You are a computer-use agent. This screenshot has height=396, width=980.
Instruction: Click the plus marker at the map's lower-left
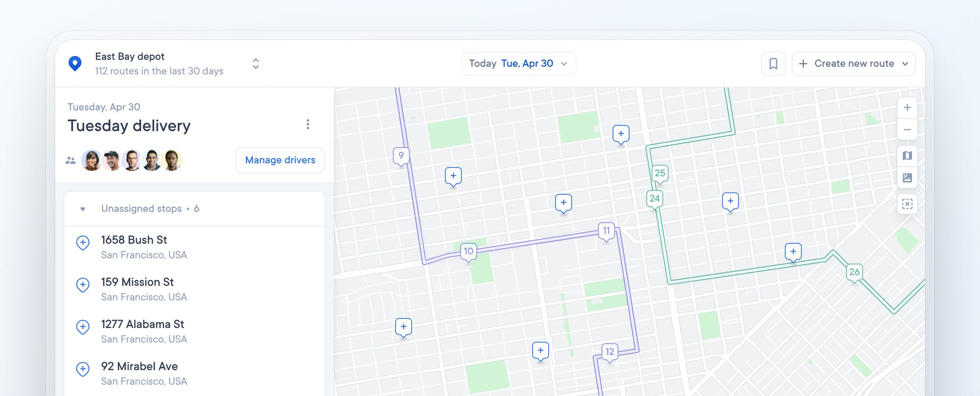pyautogui.click(x=403, y=327)
